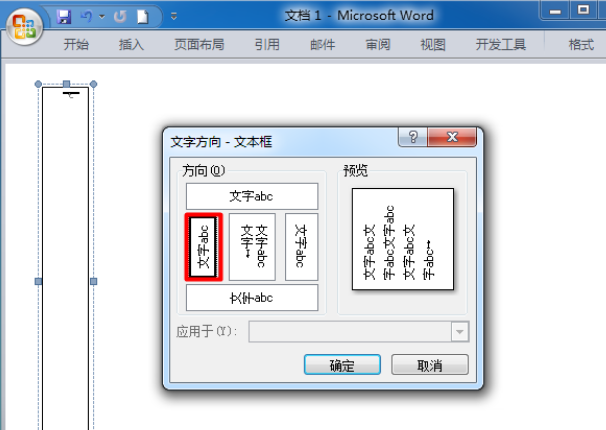Image resolution: width=606 pixels, height=430 pixels.
Task: Click the 预览 preview box in dialog
Action: (403, 240)
